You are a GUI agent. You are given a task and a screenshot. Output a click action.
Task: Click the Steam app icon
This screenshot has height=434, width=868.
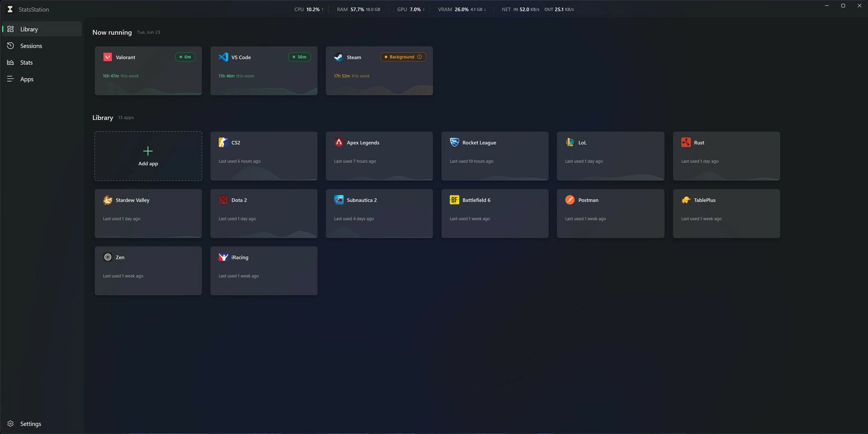coord(339,57)
